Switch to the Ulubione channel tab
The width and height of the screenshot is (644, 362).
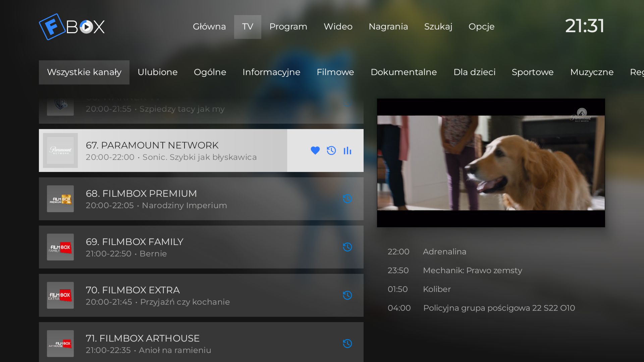coord(157,72)
